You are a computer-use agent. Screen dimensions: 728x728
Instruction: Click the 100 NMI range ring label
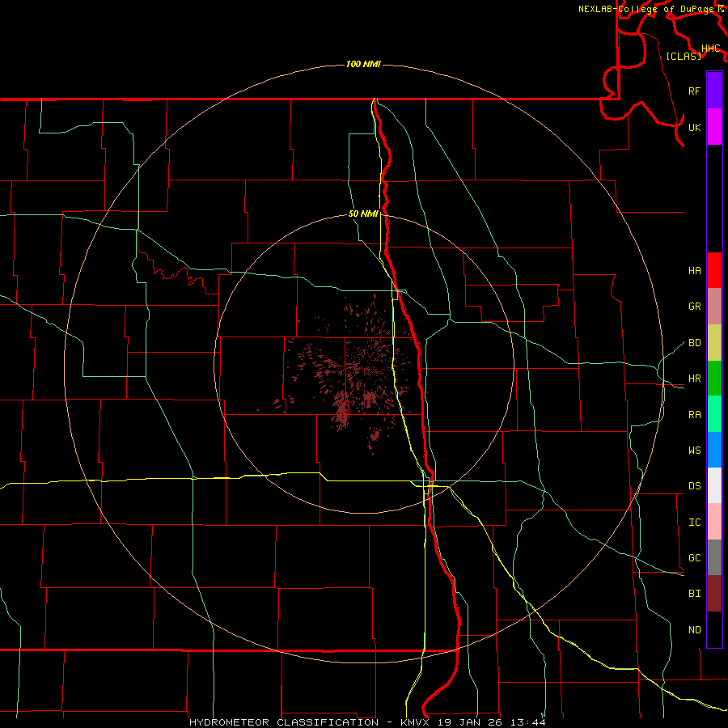coord(363,64)
